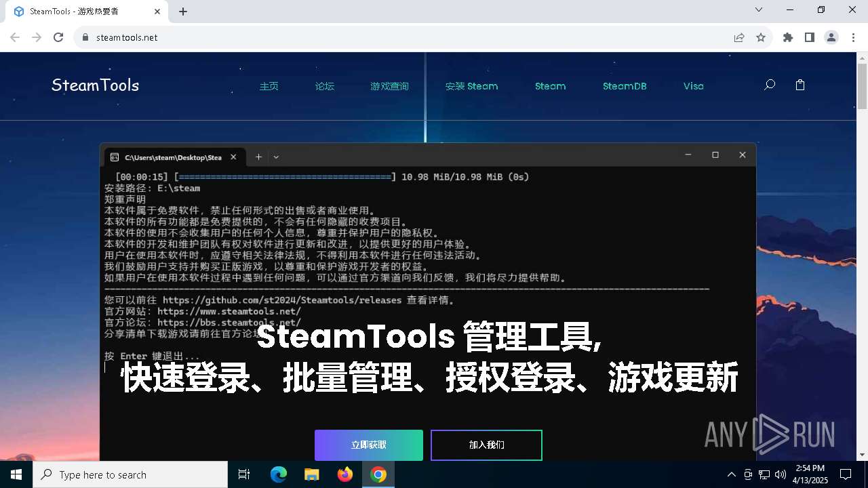Image resolution: width=868 pixels, height=488 pixels.
Task: Close the SteamTools browser tab
Action: point(157,12)
